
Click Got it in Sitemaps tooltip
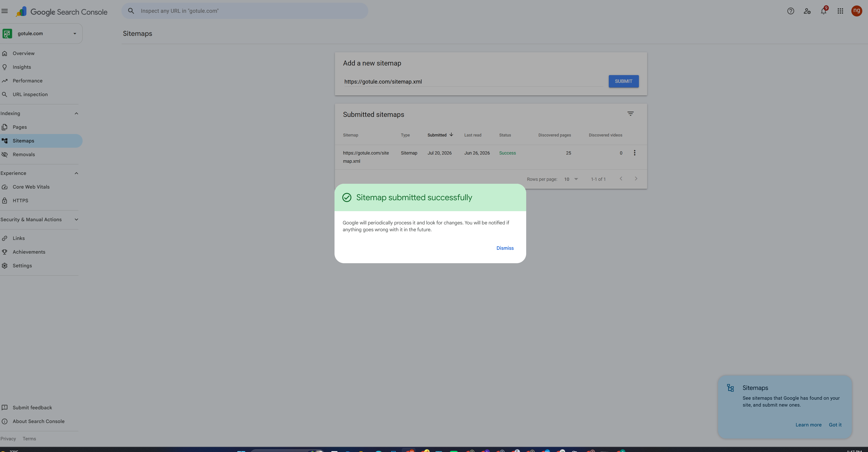coord(835,425)
